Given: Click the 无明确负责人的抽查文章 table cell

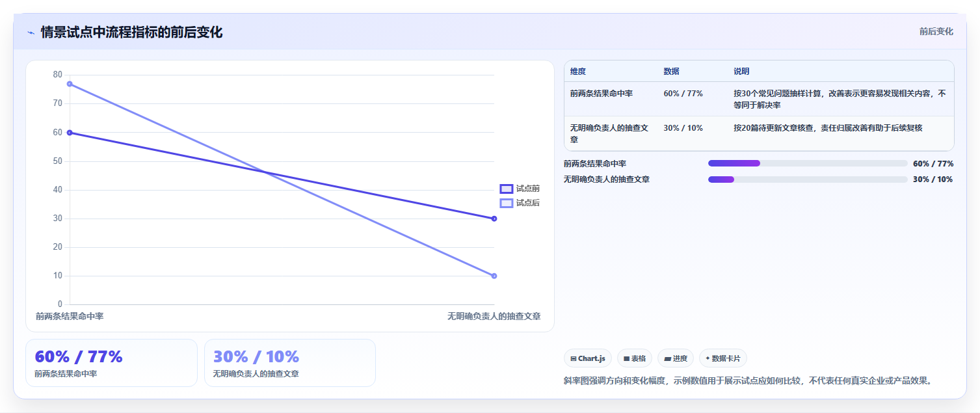Looking at the screenshot, I should [x=609, y=133].
